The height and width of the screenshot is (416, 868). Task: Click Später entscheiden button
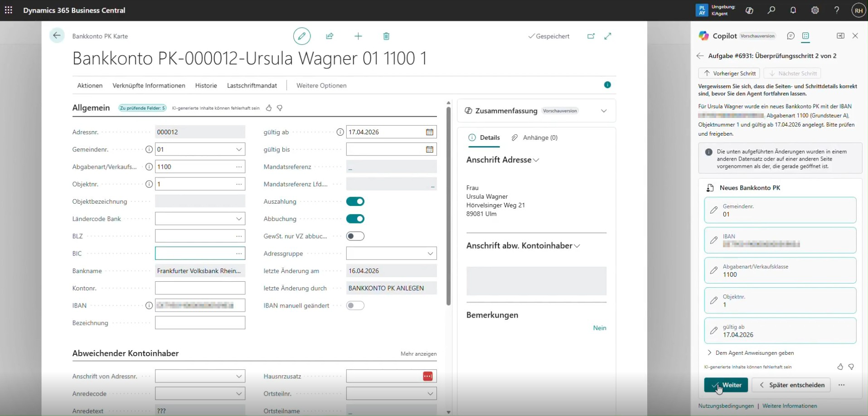coord(791,385)
